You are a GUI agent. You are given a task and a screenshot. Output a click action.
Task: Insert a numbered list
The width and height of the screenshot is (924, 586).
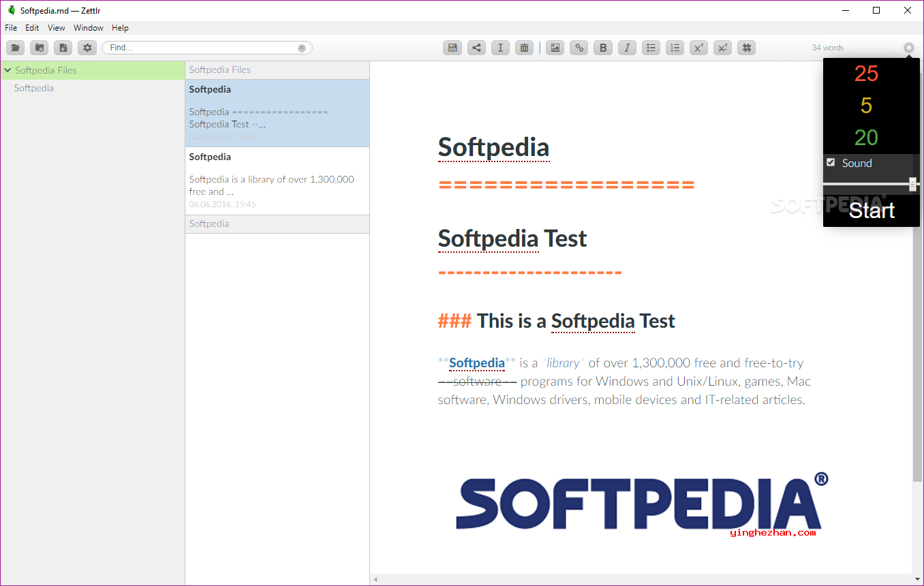(x=675, y=48)
